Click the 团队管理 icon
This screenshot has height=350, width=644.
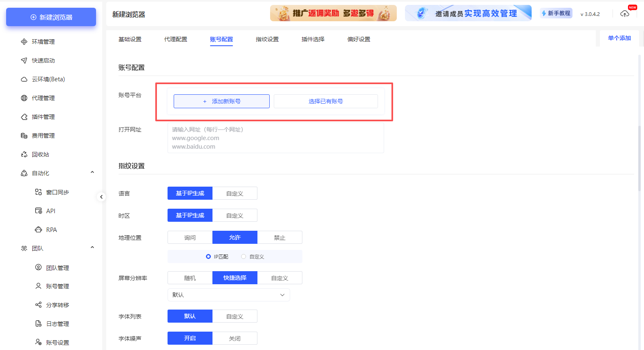click(38, 267)
